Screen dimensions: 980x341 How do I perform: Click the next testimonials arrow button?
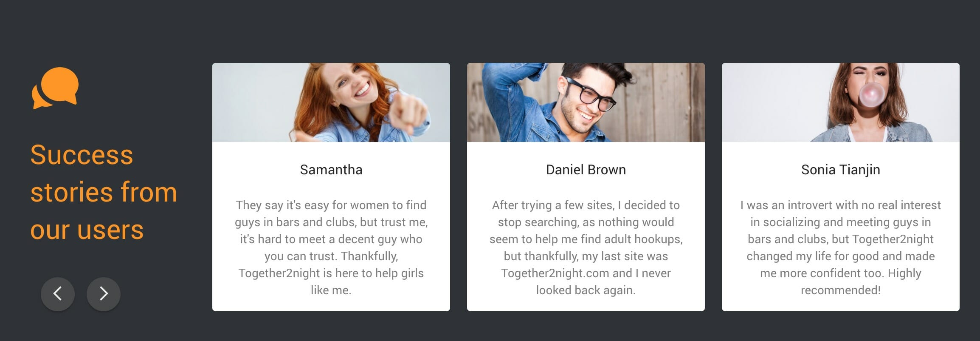(104, 294)
